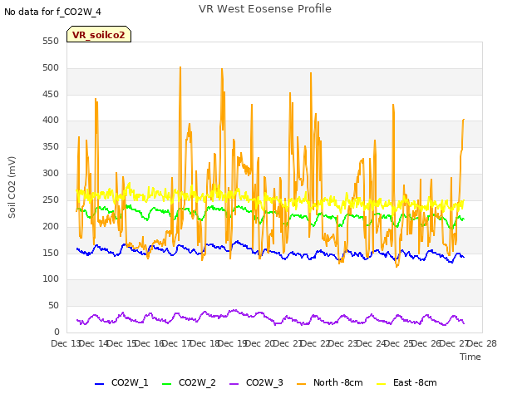532x399 pixels.
Task: Click the 400 y-axis tick label
Action: tap(51, 120)
